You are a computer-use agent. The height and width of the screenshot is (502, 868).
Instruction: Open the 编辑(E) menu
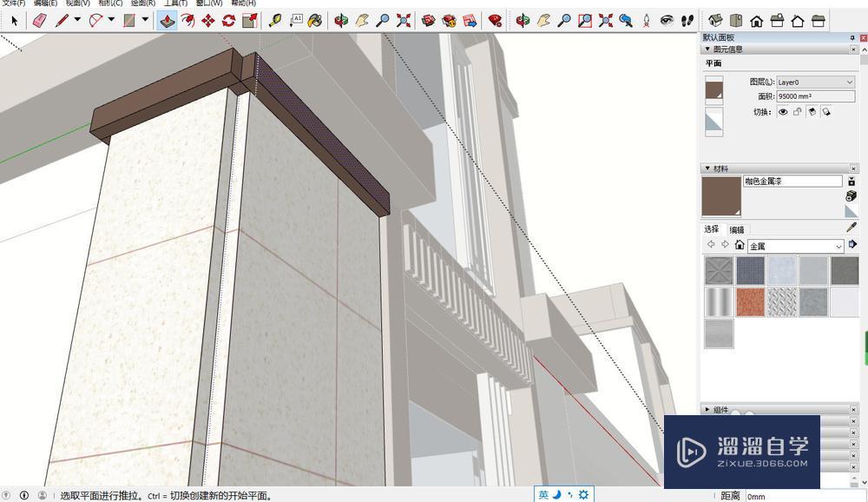[x=45, y=3]
